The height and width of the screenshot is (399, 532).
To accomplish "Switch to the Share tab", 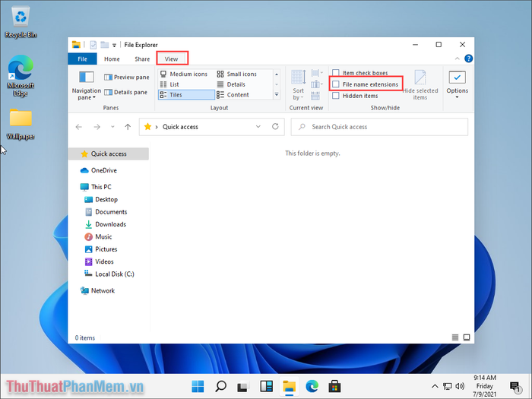I will pos(142,59).
